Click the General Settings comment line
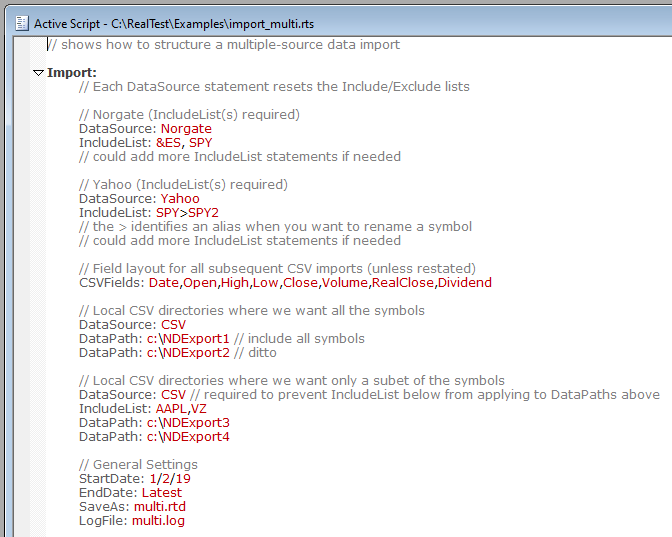672x537 pixels. click(x=138, y=465)
